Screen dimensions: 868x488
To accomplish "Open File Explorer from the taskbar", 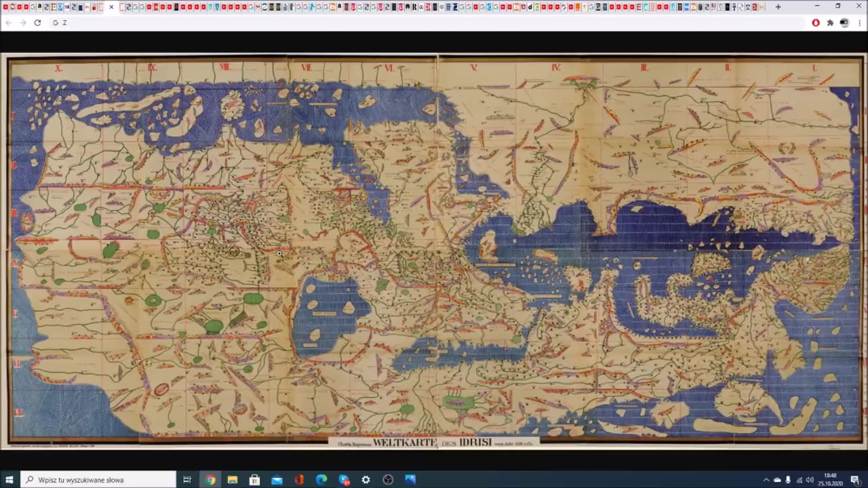I will pos(233,480).
